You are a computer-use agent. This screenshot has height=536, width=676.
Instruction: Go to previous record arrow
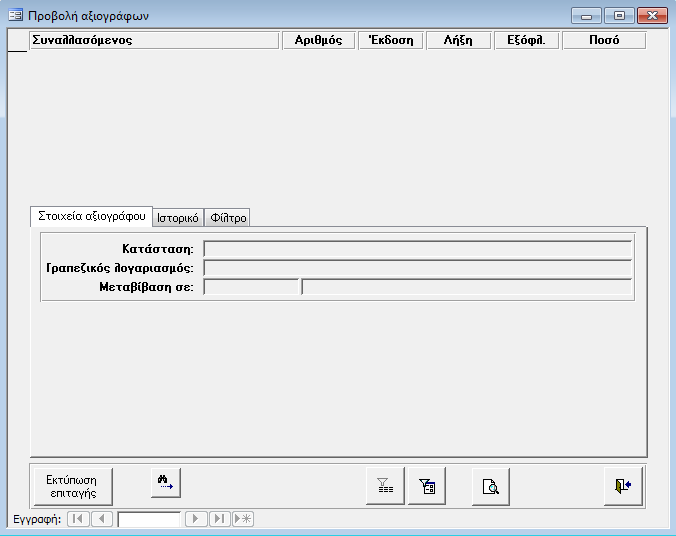click(x=102, y=519)
